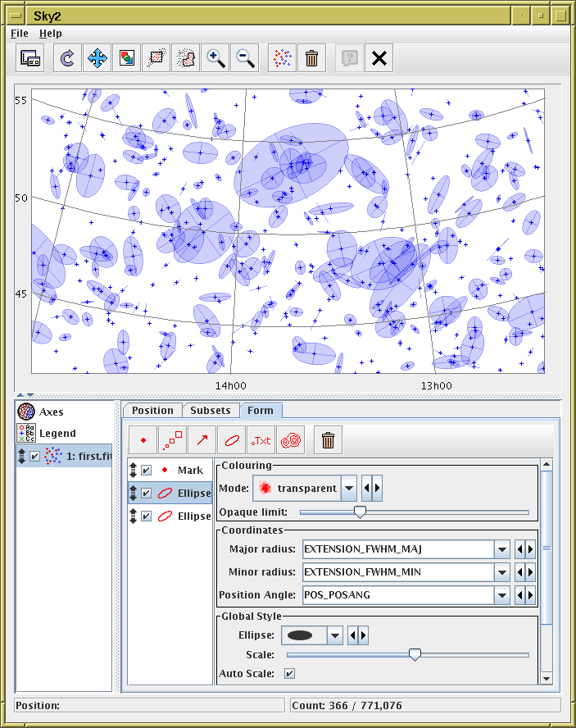Expand the Major radius combo box

pos(501,549)
